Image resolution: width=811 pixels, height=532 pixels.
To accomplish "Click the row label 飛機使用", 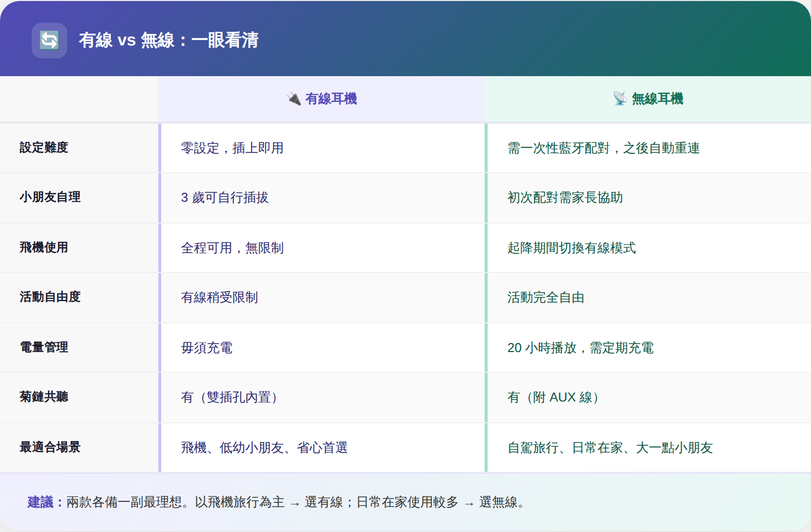I will pos(44,247).
